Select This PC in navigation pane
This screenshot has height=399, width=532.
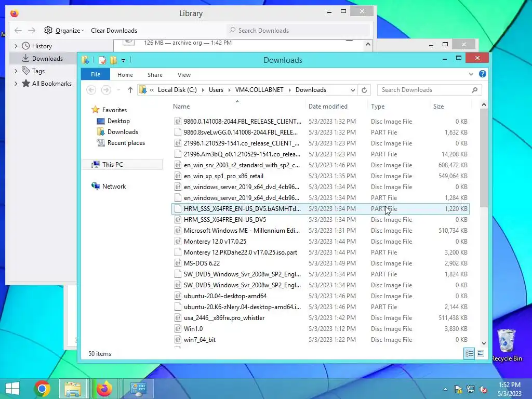pos(112,165)
